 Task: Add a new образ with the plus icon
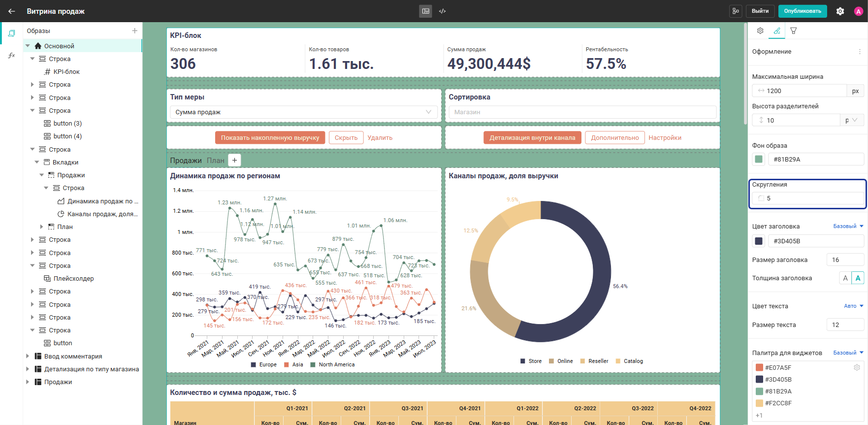click(x=134, y=31)
